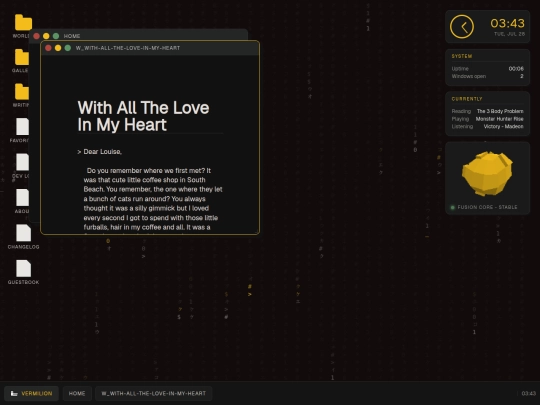
Task: Open the Vermilion start menu button
Action: (x=31, y=393)
